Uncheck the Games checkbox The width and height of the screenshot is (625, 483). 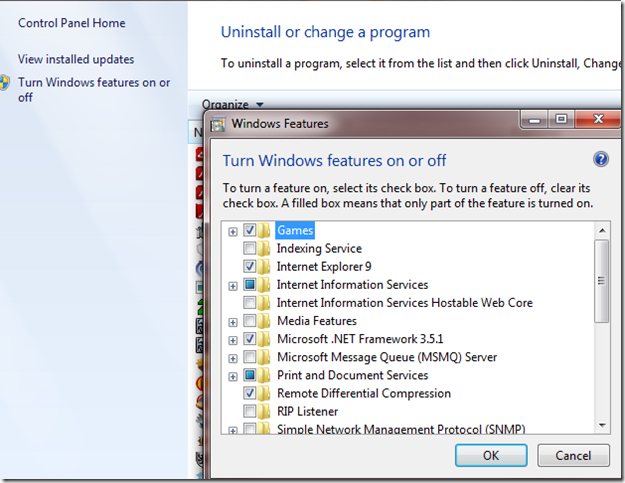pos(250,230)
